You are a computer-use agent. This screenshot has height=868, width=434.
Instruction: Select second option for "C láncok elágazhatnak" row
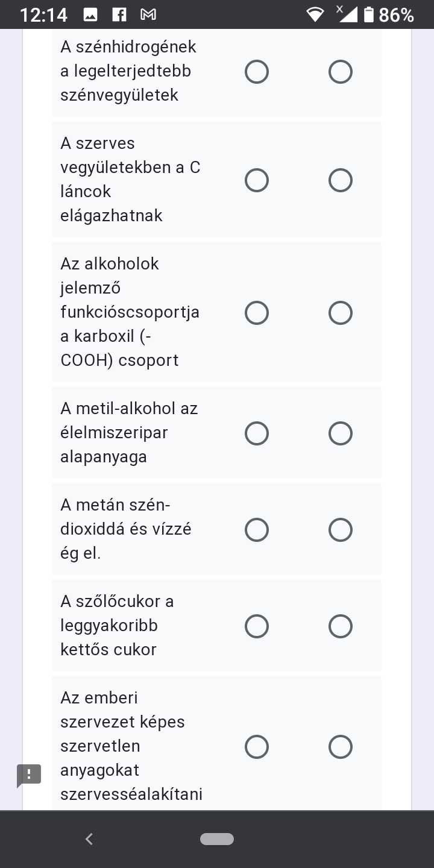[x=341, y=180]
